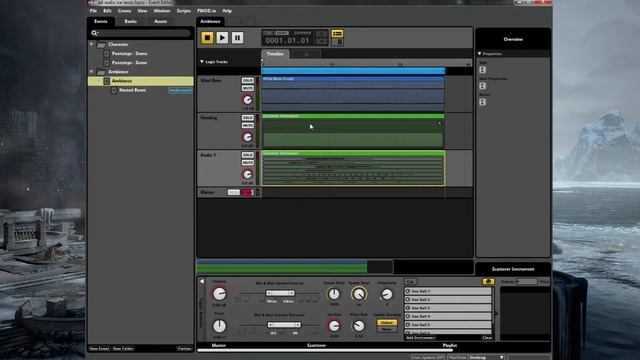This screenshot has width=640, height=360.
Task: Expand the arrow right of the playlist
Action: coord(496,313)
